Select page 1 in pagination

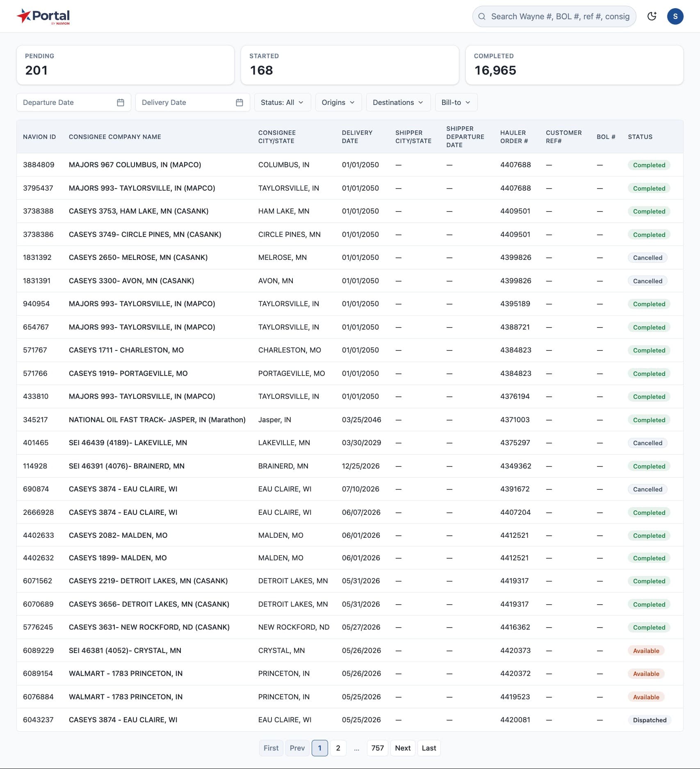[x=320, y=748]
